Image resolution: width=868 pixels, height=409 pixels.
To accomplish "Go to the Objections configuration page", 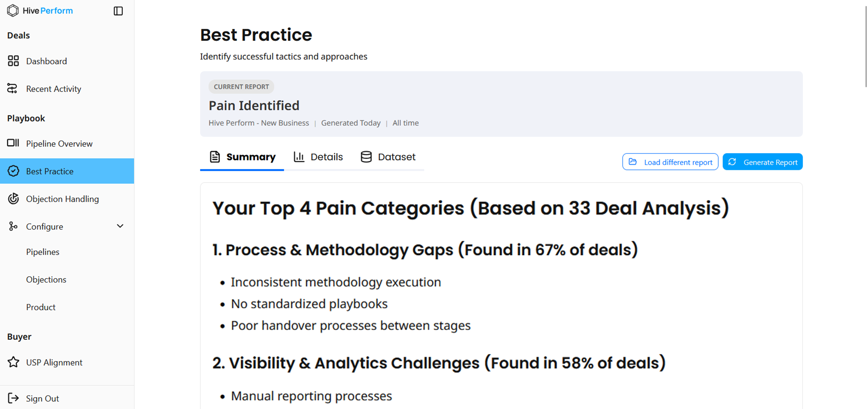I will 46,279.
